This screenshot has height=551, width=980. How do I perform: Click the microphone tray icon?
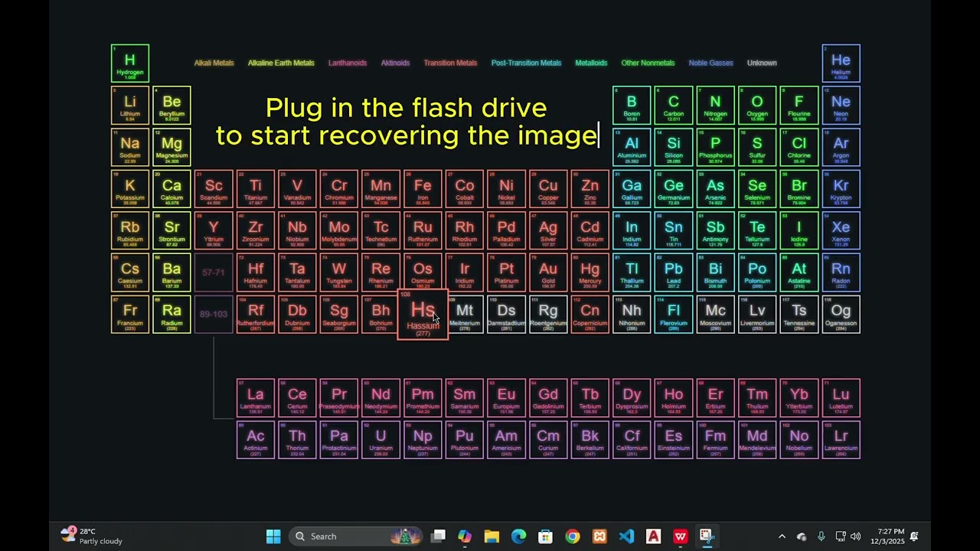[821, 536]
